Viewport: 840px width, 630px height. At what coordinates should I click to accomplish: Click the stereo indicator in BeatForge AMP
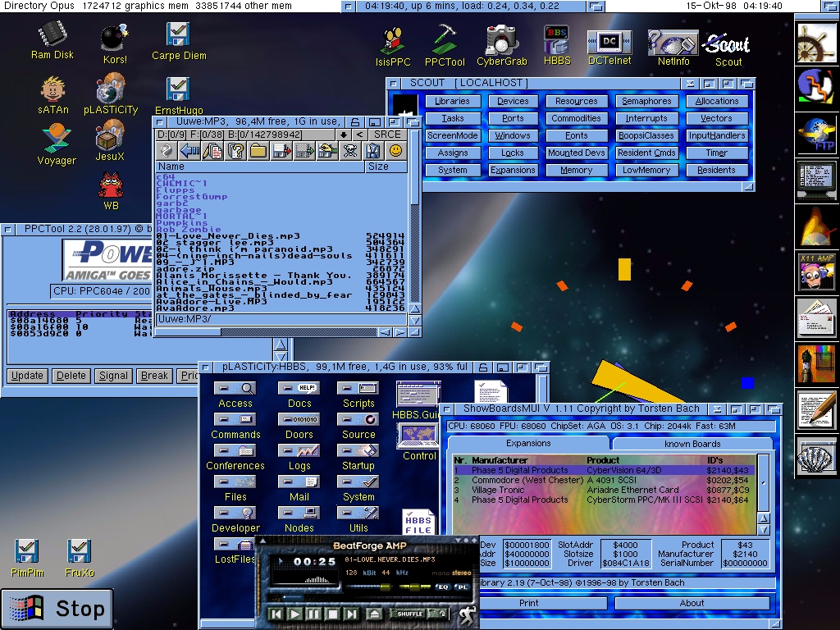click(x=461, y=573)
